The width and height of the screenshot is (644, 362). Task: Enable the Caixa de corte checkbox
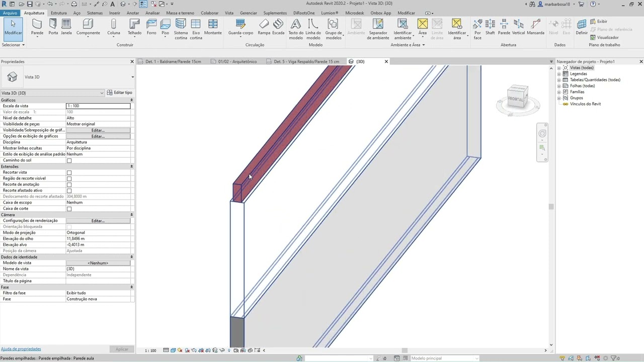pos(69,209)
